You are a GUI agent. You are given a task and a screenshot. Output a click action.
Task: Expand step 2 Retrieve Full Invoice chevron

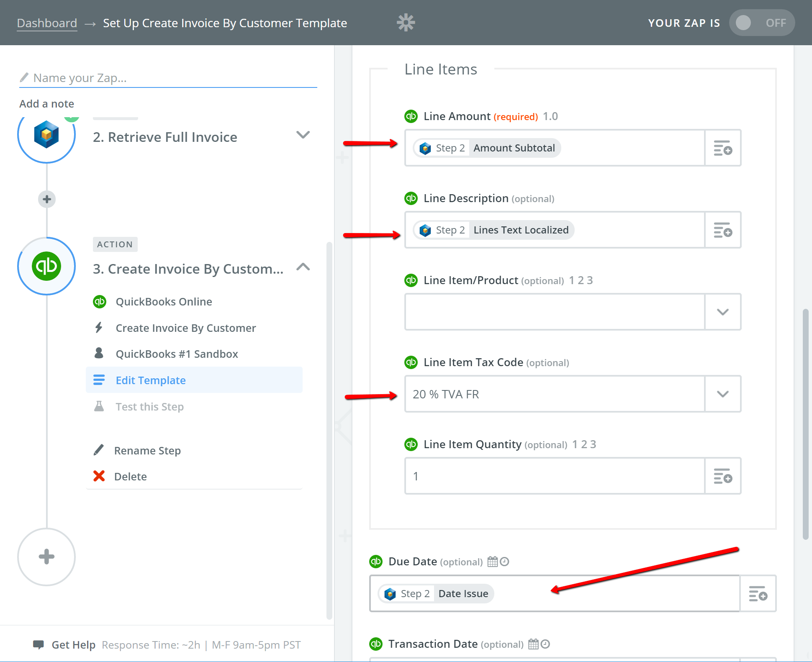click(303, 135)
